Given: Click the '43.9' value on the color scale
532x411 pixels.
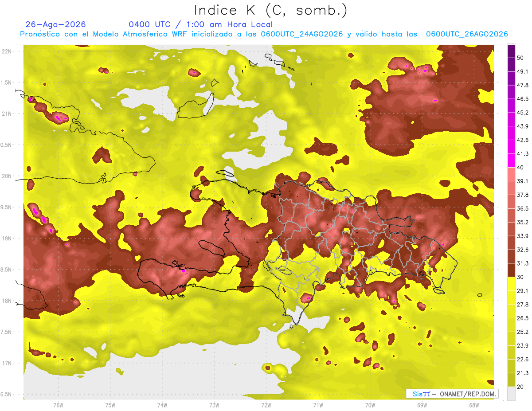Looking at the screenshot, I should pyautogui.click(x=523, y=126).
